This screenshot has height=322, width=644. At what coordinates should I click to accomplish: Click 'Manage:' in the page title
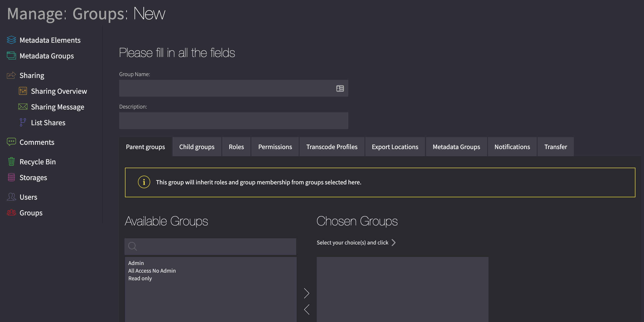coord(37,14)
